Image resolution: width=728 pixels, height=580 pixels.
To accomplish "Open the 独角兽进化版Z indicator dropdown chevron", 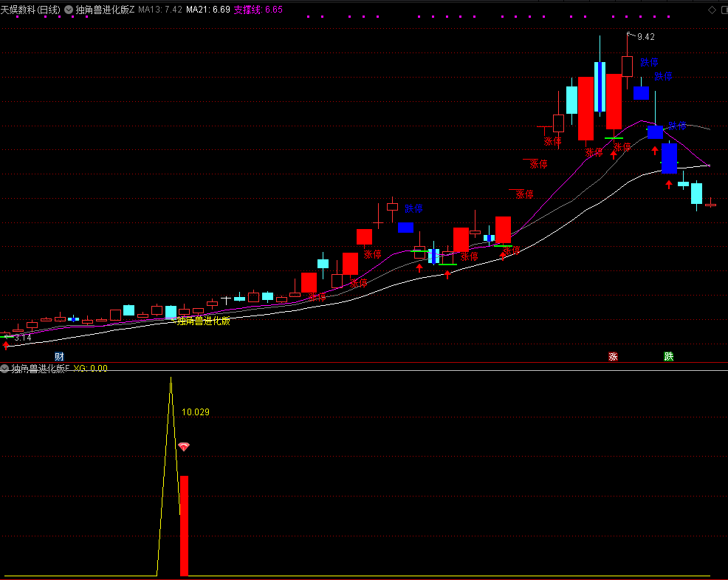I will pyautogui.click(x=69, y=10).
